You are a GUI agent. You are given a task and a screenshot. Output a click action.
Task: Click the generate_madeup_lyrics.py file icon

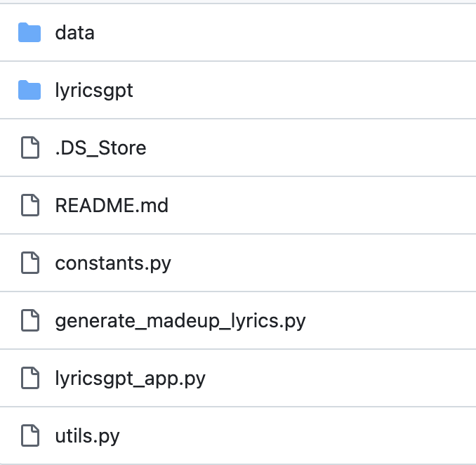(x=29, y=320)
